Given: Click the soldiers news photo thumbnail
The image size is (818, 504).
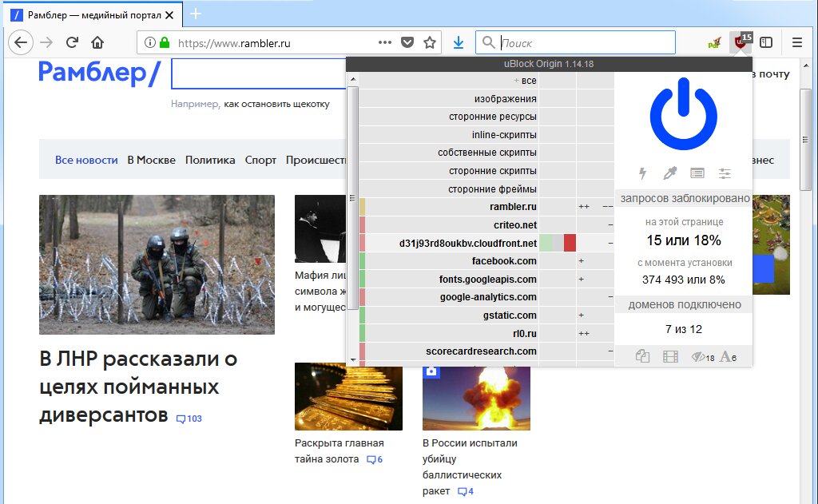Looking at the screenshot, I should (157, 264).
